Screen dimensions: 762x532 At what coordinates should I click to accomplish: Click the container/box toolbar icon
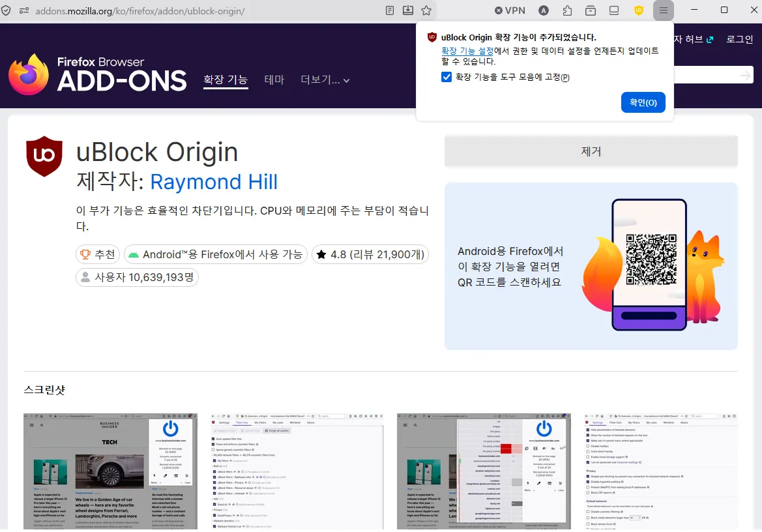[x=591, y=10]
